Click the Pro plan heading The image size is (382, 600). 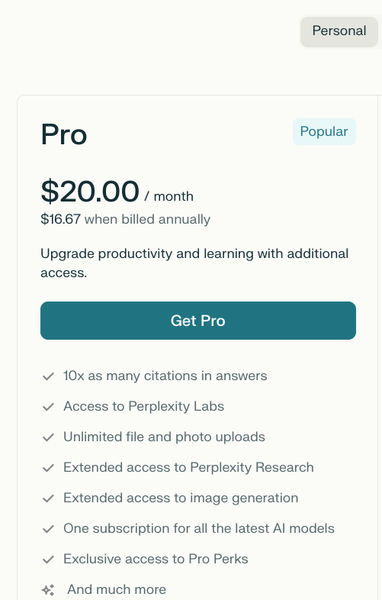pyautogui.click(x=64, y=134)
